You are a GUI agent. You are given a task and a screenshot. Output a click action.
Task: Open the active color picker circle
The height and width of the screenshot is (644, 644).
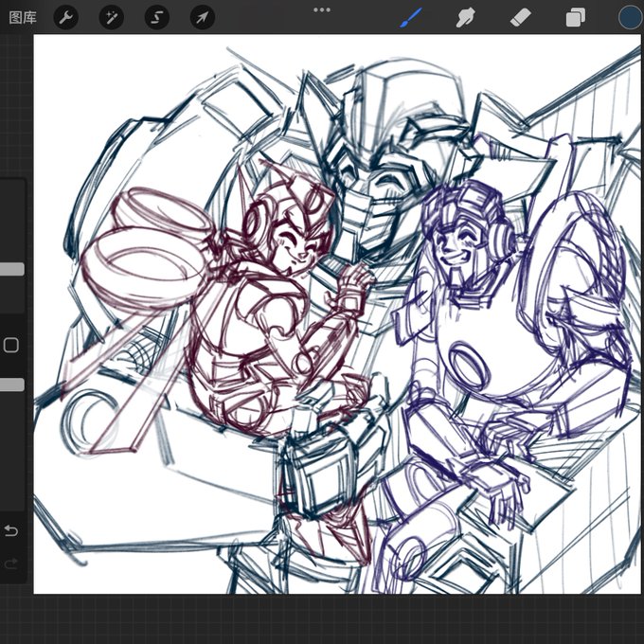631,18
